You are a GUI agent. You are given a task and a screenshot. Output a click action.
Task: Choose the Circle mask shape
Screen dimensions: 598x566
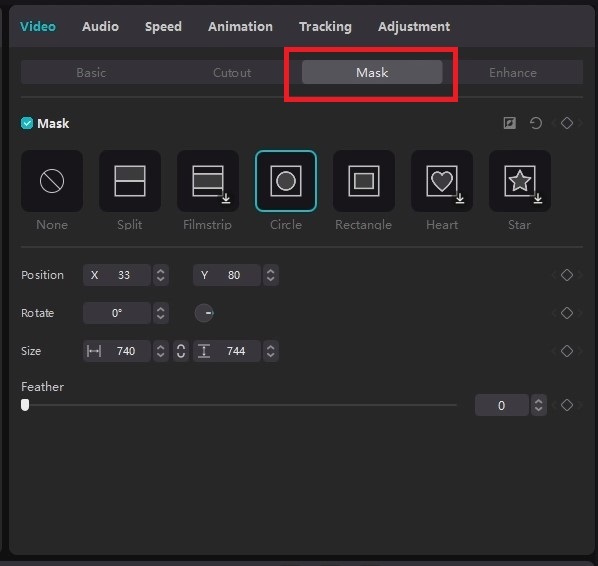tap(286, 181)
